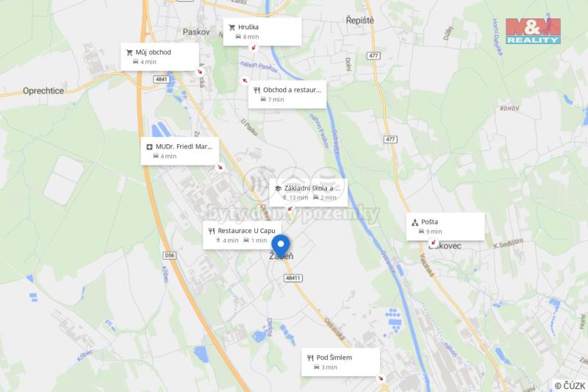This screenshot has height=392, width=588.
Task: Open the Hruška shop info card
Action: pos(262,32)
